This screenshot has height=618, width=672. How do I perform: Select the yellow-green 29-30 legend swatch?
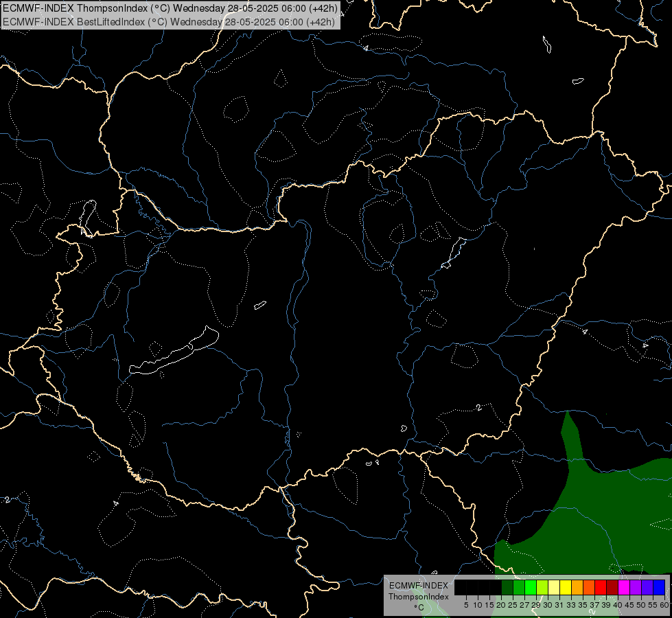click(542, 587)
